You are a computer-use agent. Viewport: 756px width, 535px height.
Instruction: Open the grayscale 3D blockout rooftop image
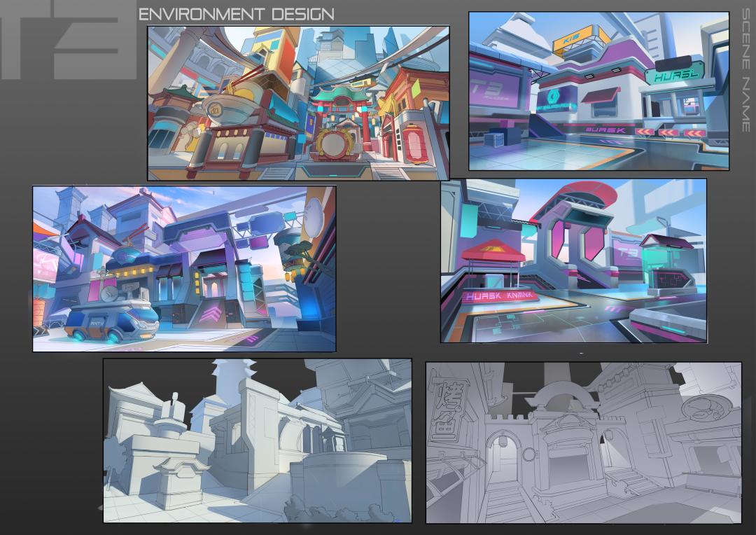(258, 440)
